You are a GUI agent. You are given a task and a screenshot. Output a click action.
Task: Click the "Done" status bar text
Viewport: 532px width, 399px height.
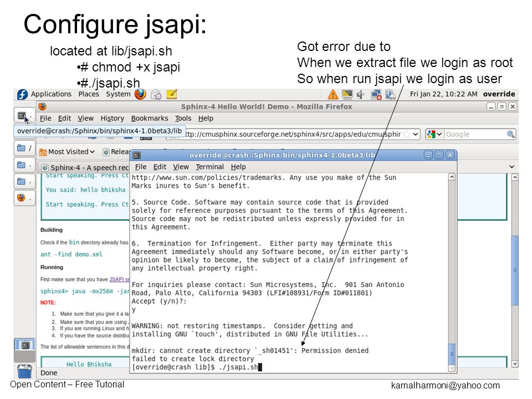[49, 372]
